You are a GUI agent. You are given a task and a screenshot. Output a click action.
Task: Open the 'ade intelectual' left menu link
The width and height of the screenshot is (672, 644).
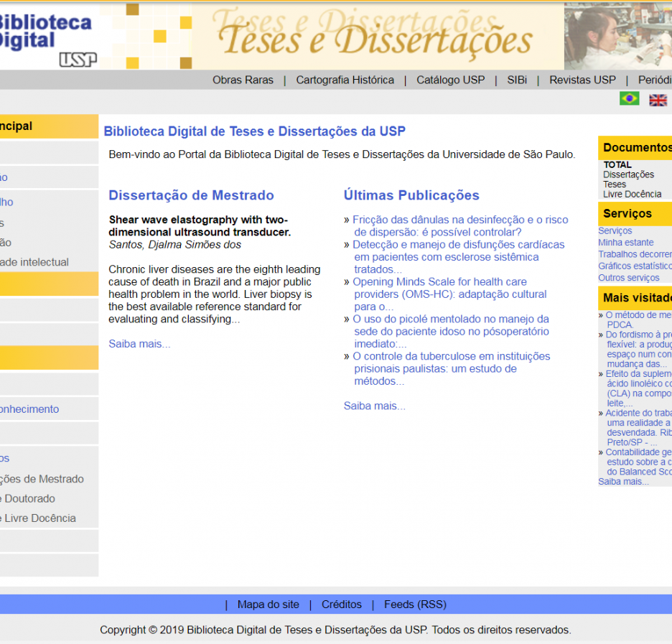coord(34,262)
